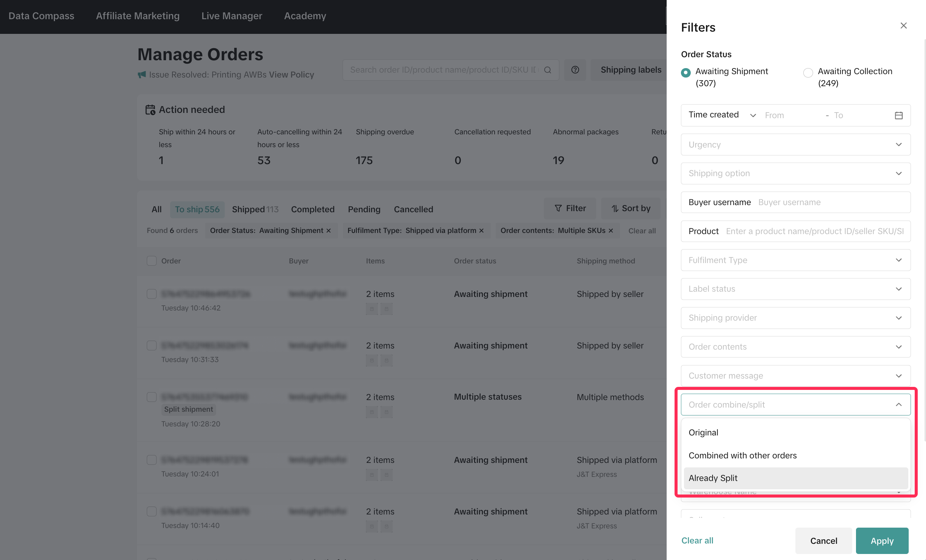
Task: Close the Filters panel with X icon
Action: (903, 26)
